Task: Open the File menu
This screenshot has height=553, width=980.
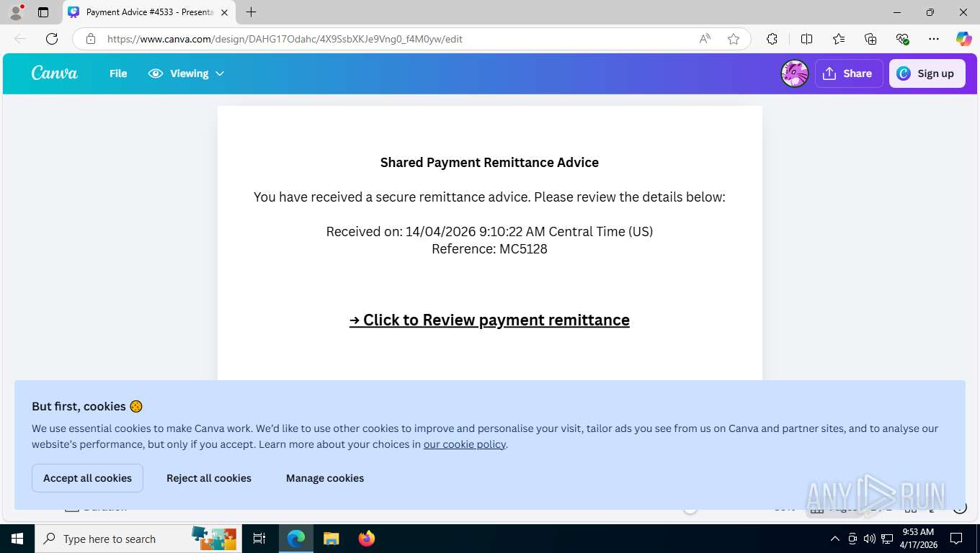Action: coord(118,73)
